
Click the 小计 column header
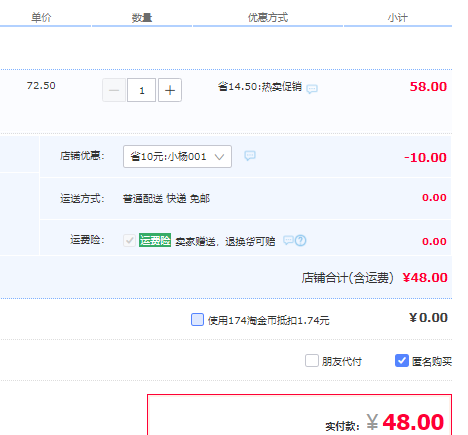point(398,17)
